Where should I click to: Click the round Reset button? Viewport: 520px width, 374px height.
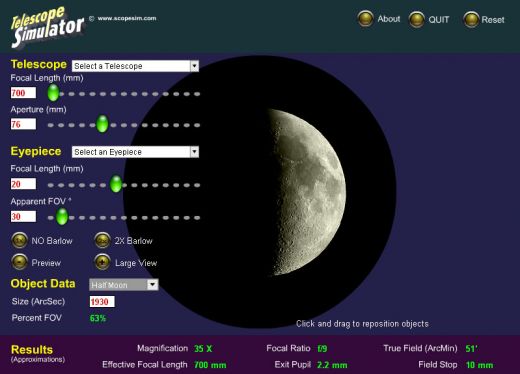click(x=471, y=19)
